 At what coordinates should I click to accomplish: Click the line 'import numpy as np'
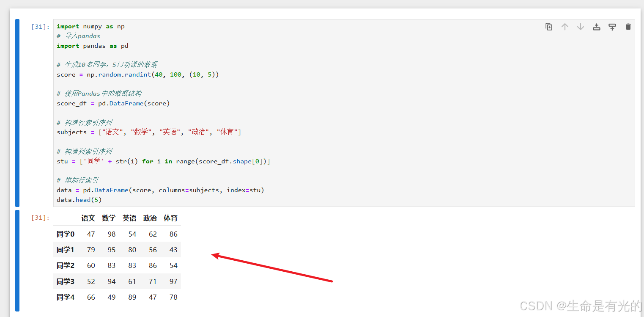coord(90,26)
